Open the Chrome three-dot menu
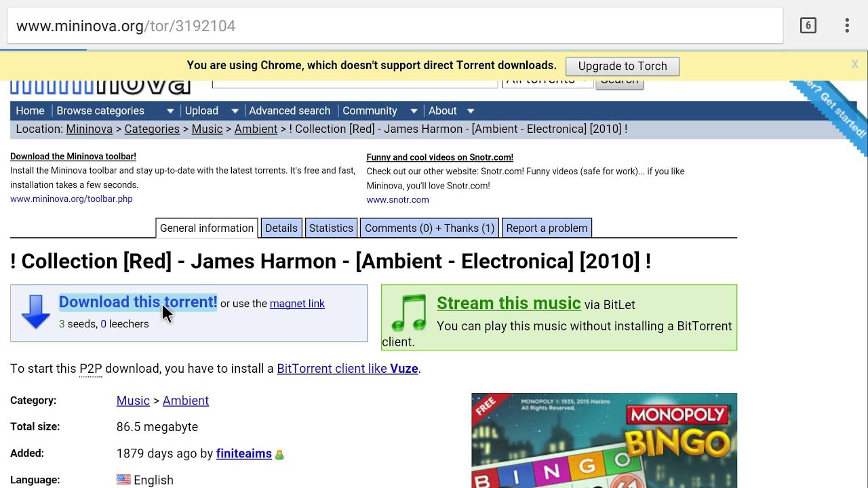This screenshot has width=868, height=488. tap(847, 26)
